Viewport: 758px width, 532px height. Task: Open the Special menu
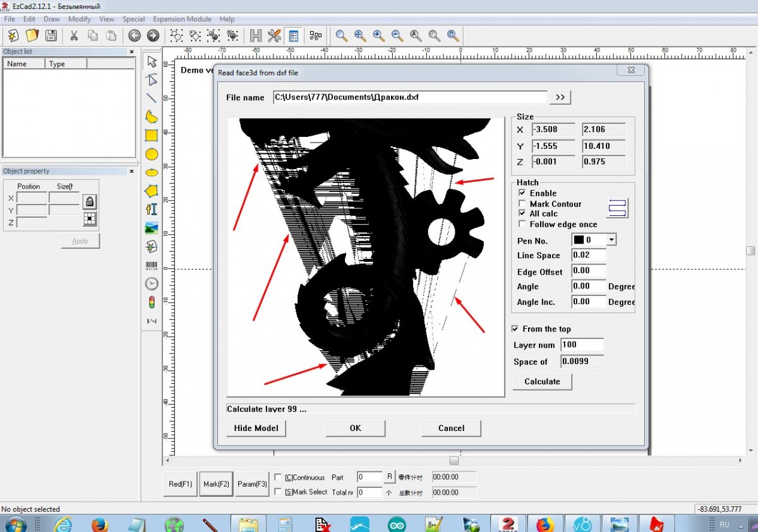pyautogui.click(x=133, y=19)
